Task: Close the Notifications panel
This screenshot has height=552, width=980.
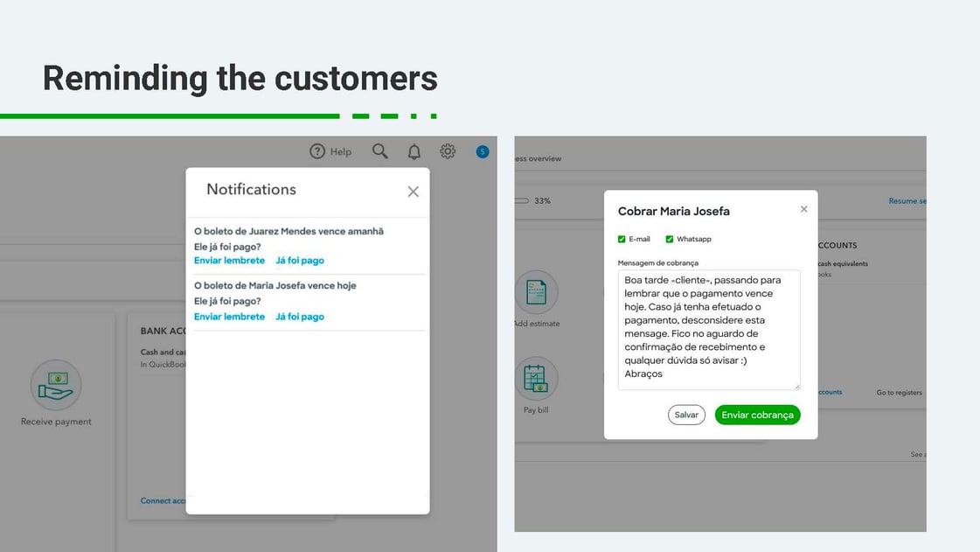Action: coord(414,192)
